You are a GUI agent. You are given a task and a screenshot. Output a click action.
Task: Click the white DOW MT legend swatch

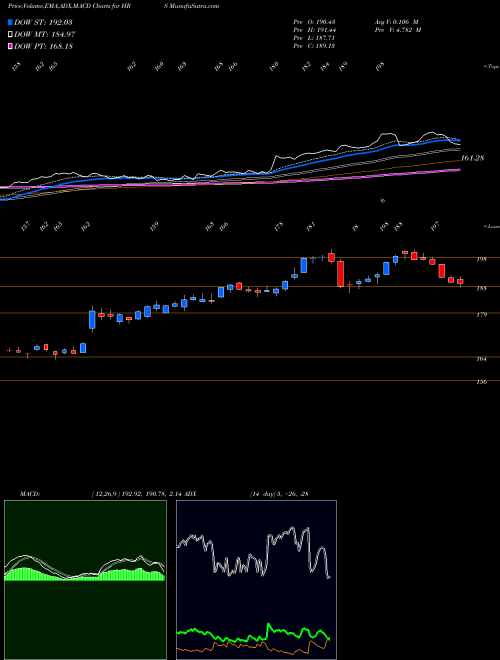11,35
